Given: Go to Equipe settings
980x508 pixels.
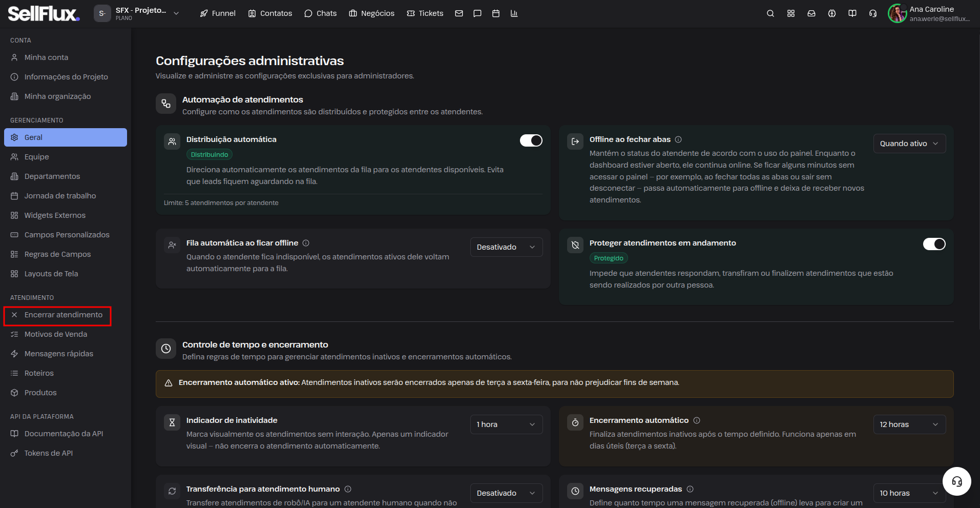Looking at the screenshot, I should [66, 157].
